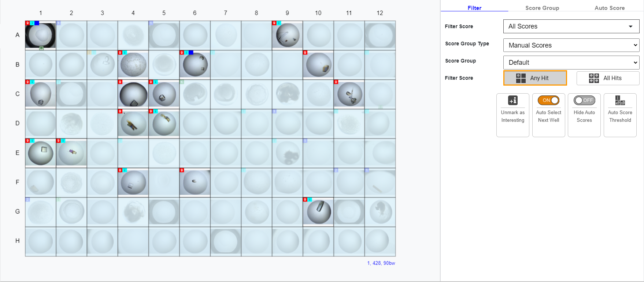Click the blue marker on well B6

click(x=191, y=53)
